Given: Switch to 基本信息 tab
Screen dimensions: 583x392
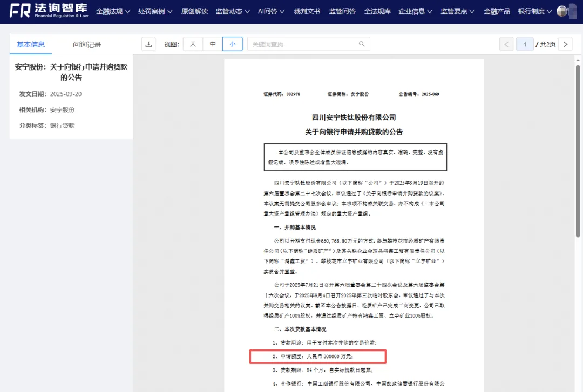Looking at the screenshot, I should 31,45.
